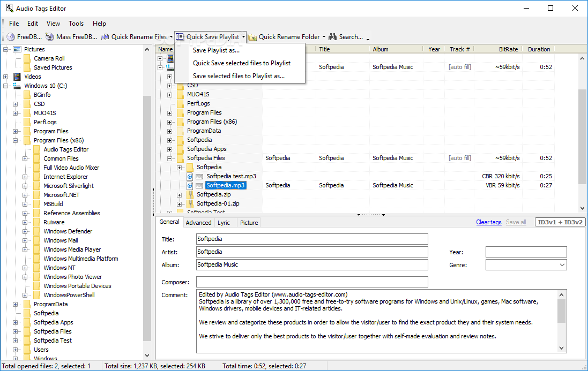The height and width of the screenshot is (371, 588).
Task: Click the Comment box vertical scrollbar thumb
Action: (x=561, y=311)
